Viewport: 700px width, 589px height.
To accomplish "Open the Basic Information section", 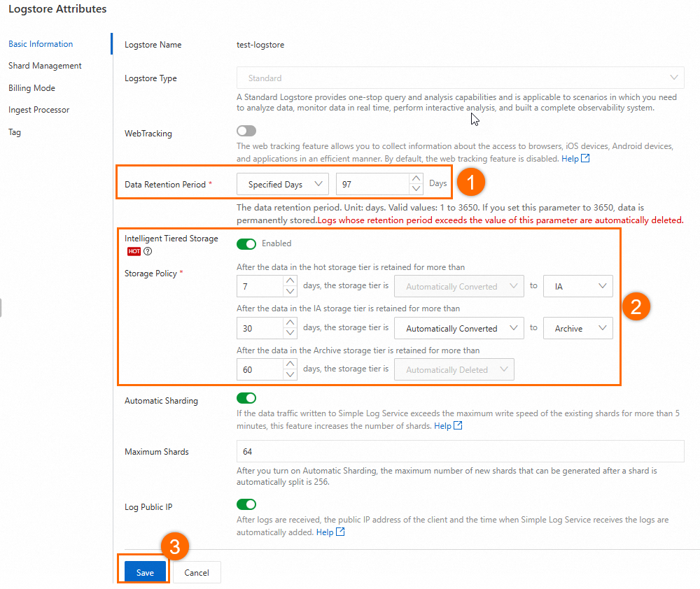I will pyautogui.click(x=41, y=44).
